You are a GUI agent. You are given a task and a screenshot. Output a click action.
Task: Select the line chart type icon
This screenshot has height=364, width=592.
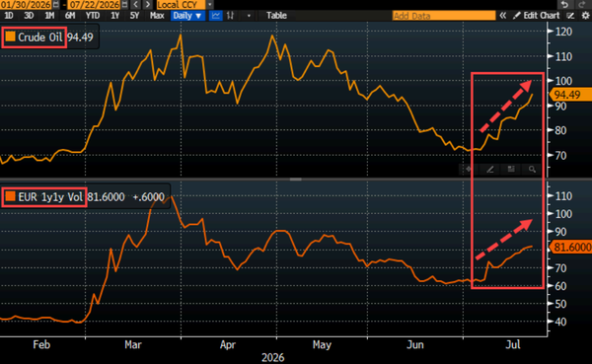tap(215, 16)
